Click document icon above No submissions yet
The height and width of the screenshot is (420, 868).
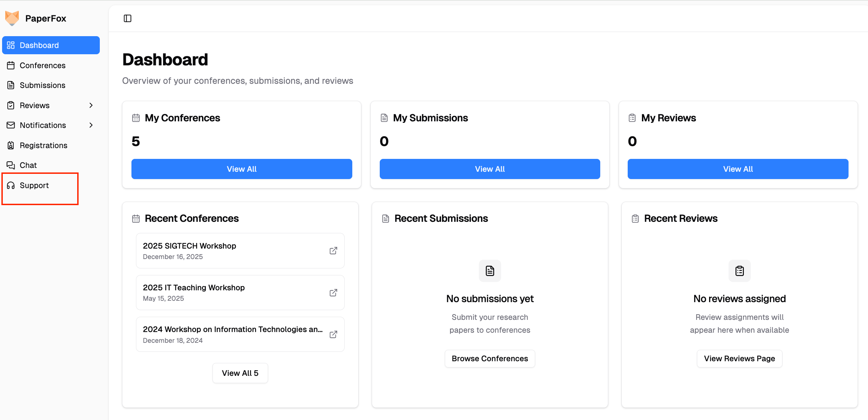pos(490,271)
